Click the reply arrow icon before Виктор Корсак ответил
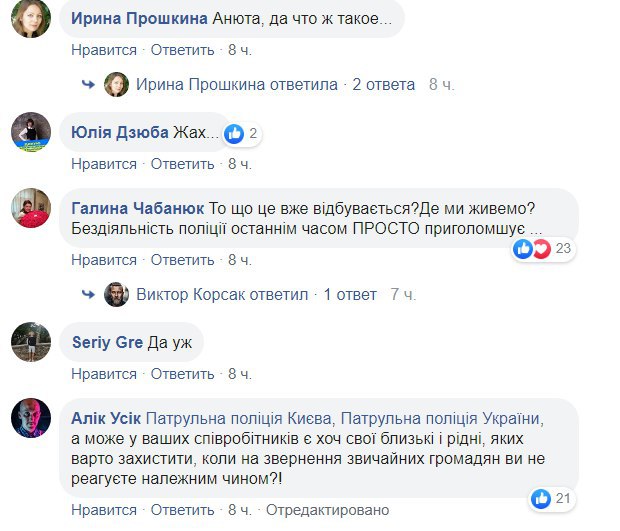The image size is (620, 531). coord(88,294)
